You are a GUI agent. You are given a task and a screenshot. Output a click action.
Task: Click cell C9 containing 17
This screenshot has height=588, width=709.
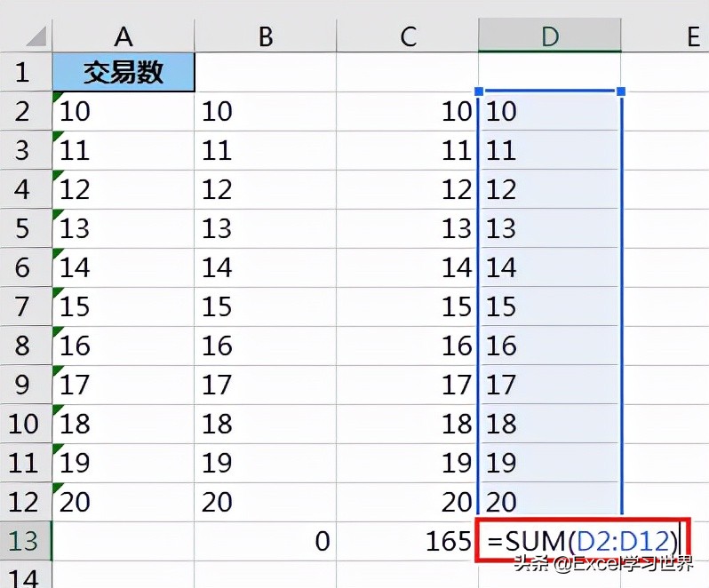408,385
